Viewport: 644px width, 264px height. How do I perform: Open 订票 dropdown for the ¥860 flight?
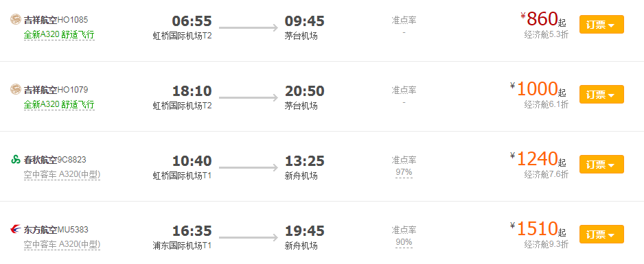601,25
